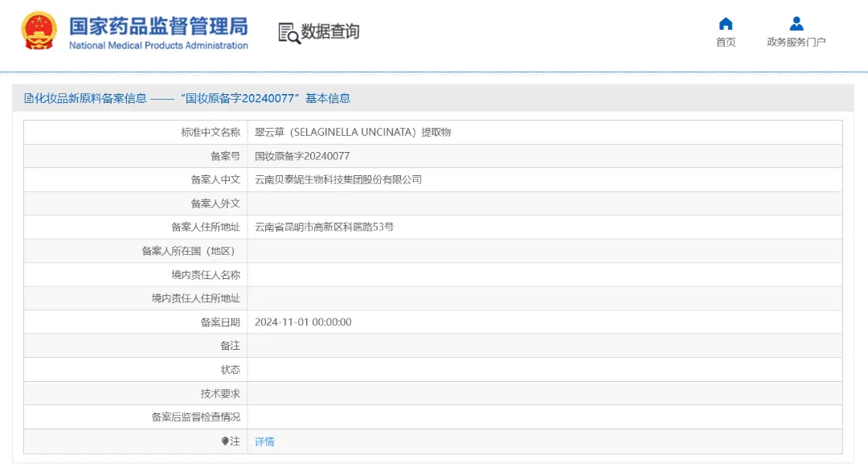Click the 备注 label

pyautogui.click(x=231, y=346)
